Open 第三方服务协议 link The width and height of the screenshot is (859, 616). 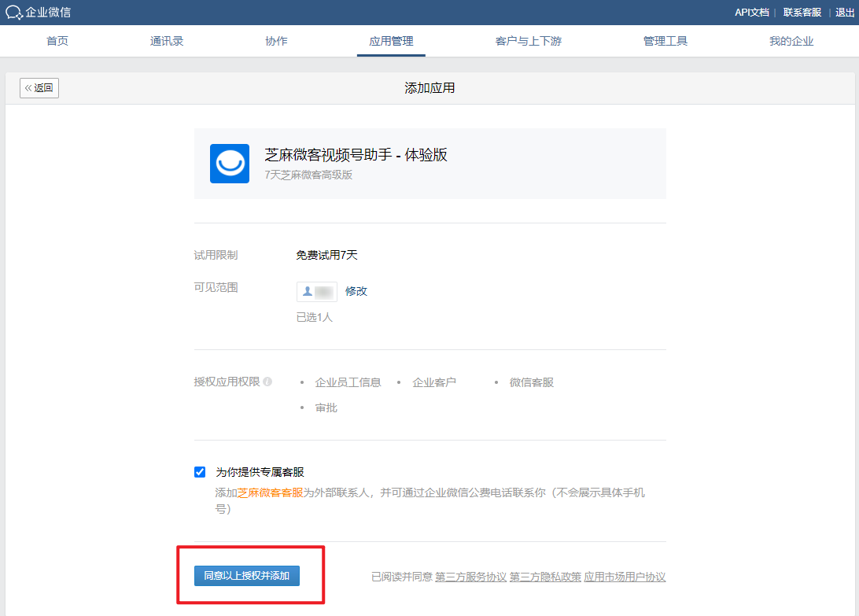click(470, 577)
